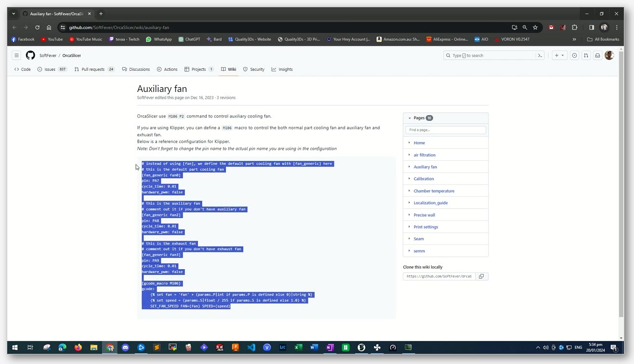This screenshot has height=364, width=634.
Task: Switch to the Issues tab
Action: [52, 69]
